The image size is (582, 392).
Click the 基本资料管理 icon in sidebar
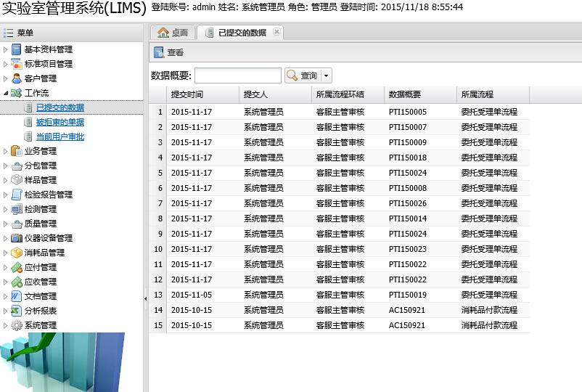coord(17,49)
